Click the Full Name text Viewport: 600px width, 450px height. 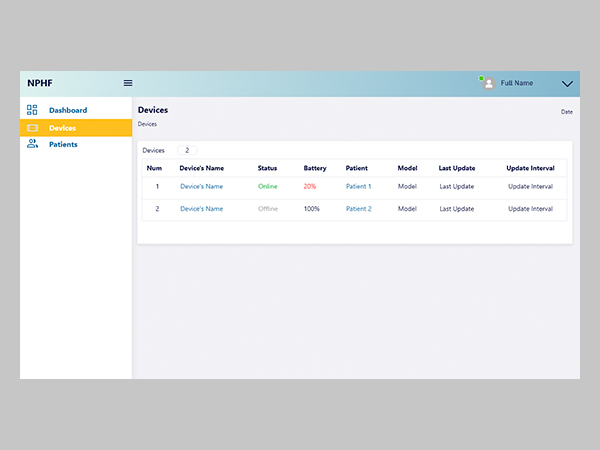coord(517,83)
